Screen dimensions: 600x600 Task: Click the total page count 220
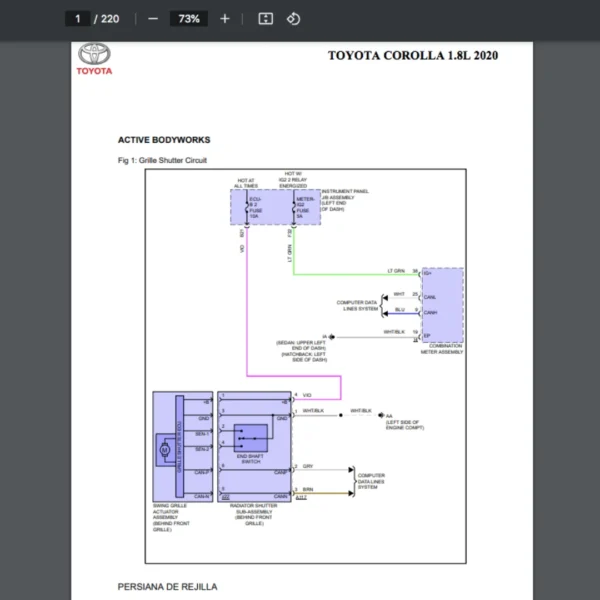pyautogui.click(x=110, y=19)
